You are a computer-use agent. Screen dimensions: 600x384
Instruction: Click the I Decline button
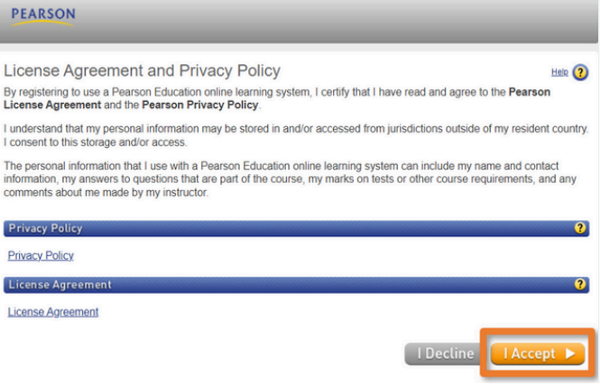pyautogui.click(x=445, y=354)
